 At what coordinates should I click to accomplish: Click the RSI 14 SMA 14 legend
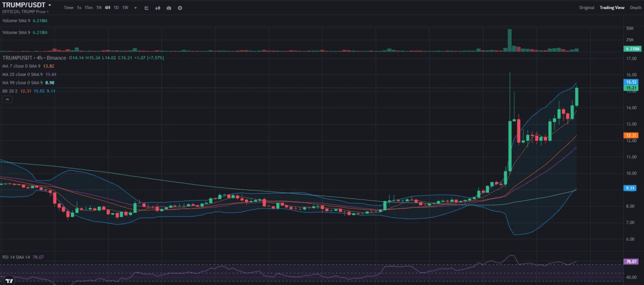(x=23, y=257)
